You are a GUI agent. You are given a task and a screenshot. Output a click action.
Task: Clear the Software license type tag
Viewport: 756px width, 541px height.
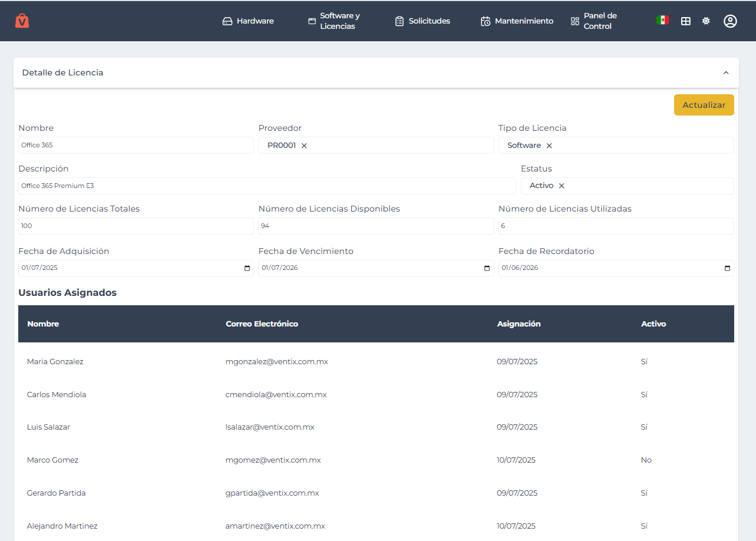click(549, 146)
